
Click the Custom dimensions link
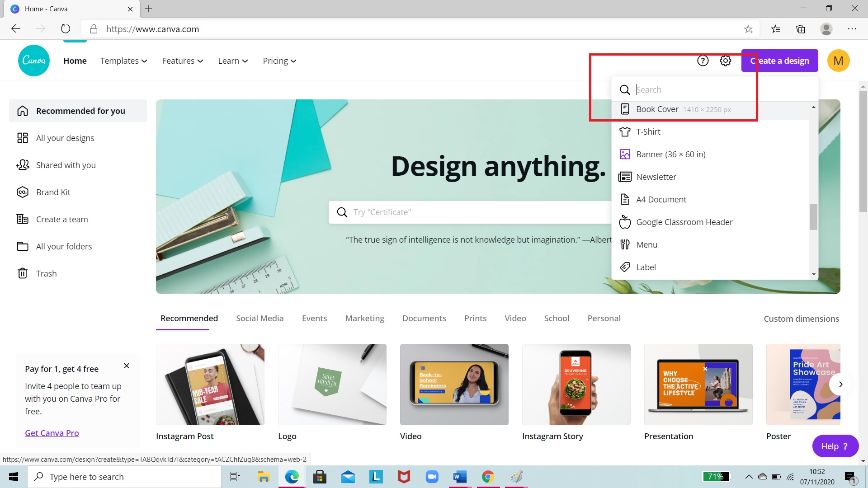(x=802, y=319)
